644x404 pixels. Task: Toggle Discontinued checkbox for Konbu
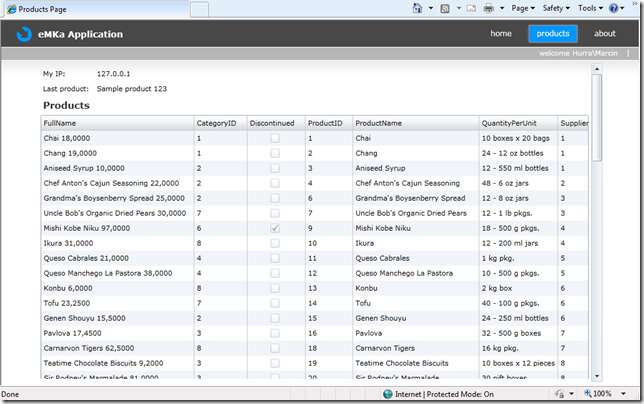coord(275,288)
